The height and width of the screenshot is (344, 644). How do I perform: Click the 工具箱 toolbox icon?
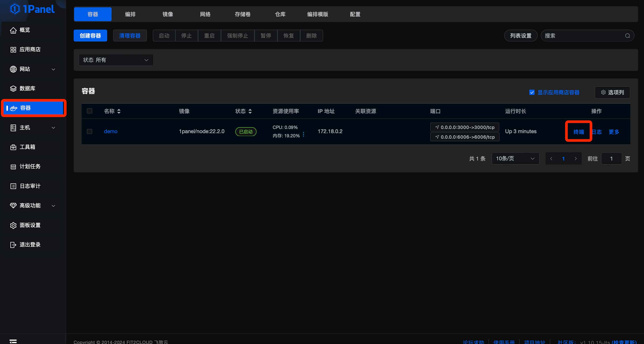click(13, 147)
